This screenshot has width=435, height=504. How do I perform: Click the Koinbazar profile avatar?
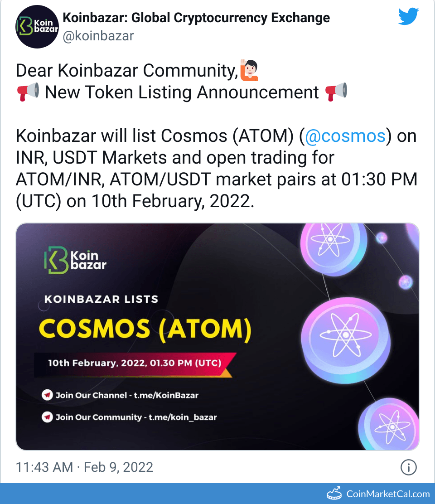37,26
